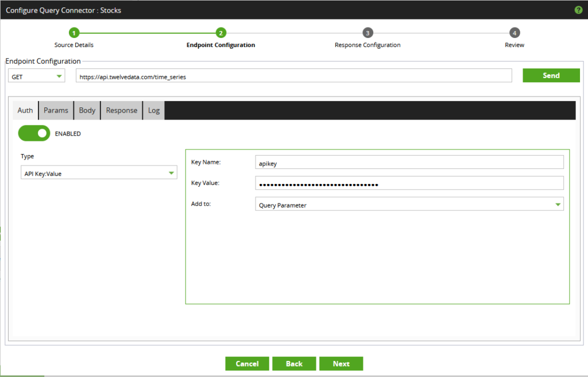This screenshot has height=377, width=588.
Task: Click the step 4 Review circle
Action: 514,33
